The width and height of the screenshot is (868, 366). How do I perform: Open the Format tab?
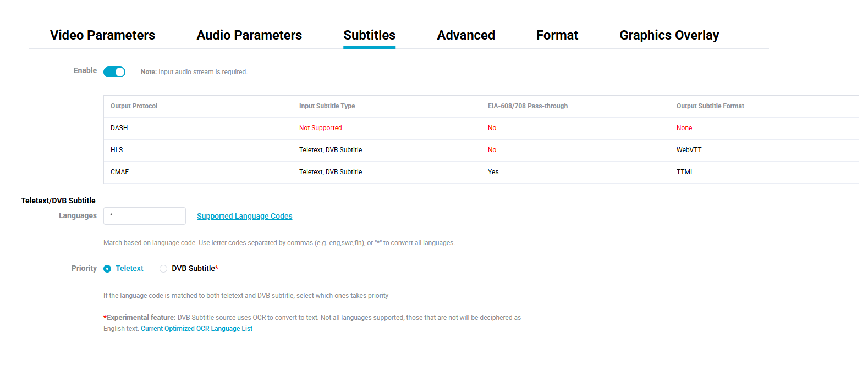pos(557,35)
